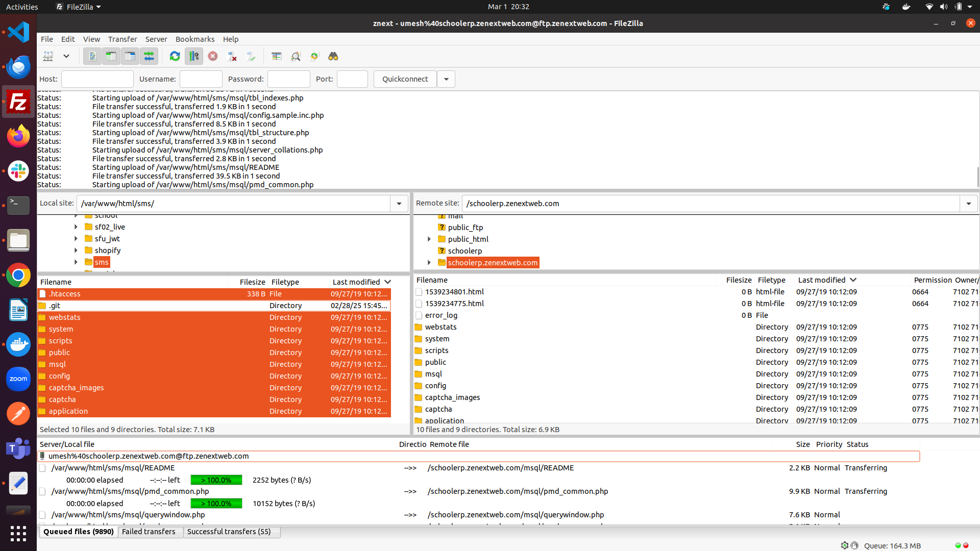Show Applications grid in dock
Image resolution: width=980 pixels, height=551 pixels.
(x=18, y=534)
